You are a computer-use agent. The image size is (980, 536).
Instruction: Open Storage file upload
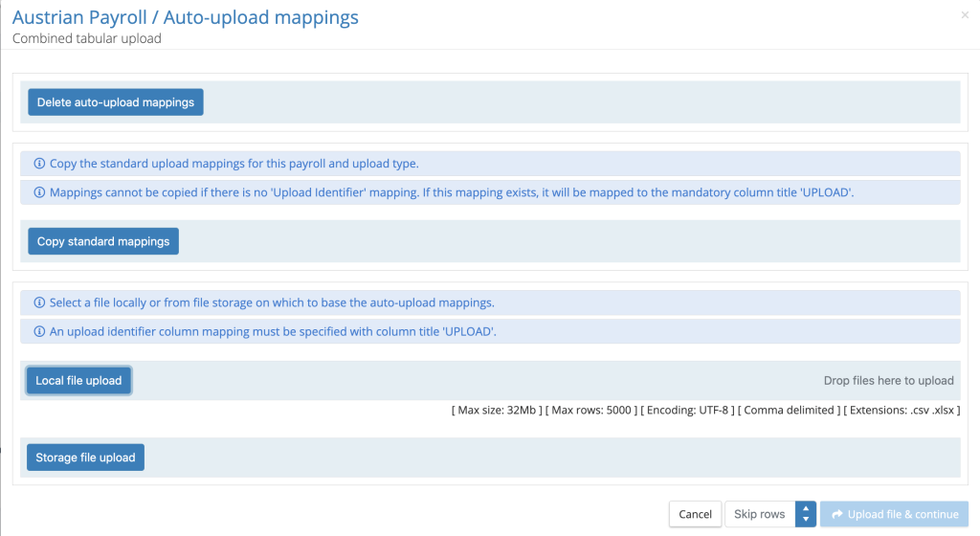coord(86,458)
